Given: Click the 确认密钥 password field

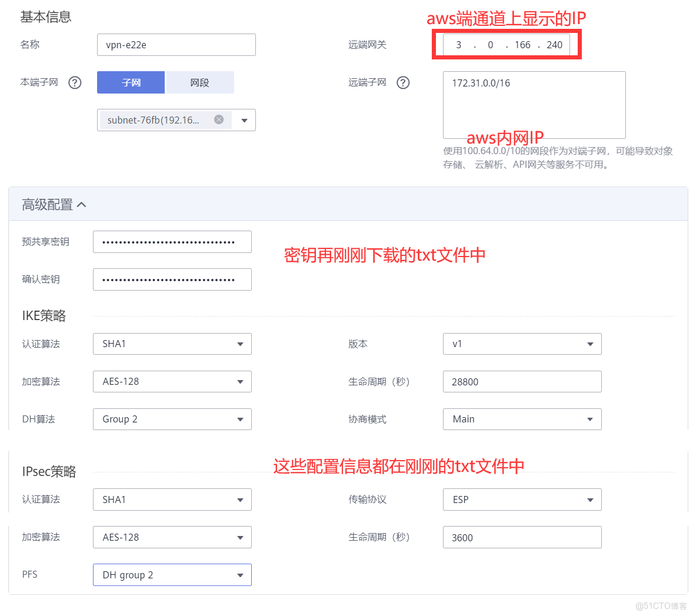Looking at the screenshot, I should pyautogui.click(x=172, y=279).
